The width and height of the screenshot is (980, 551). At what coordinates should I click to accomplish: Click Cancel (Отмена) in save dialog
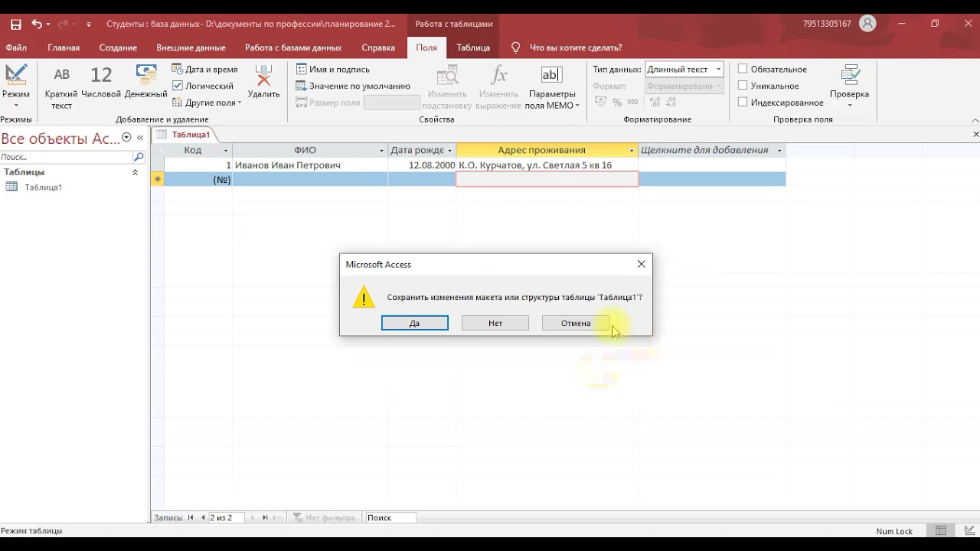coord(576,323)
